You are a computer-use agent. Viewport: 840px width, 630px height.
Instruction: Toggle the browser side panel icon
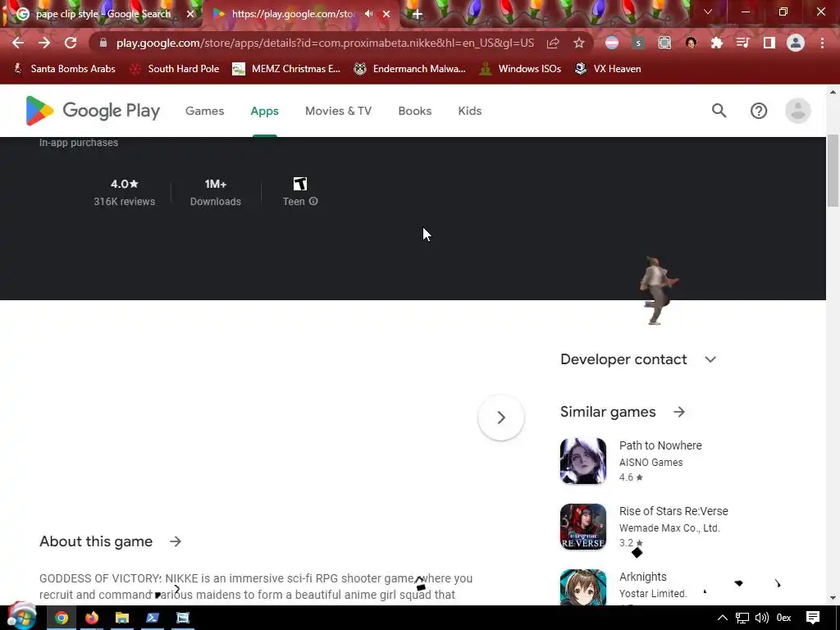[769, 43]
